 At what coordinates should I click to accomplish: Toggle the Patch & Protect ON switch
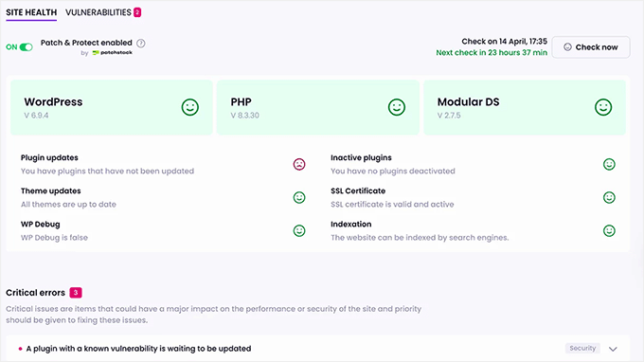pos(26,47)
